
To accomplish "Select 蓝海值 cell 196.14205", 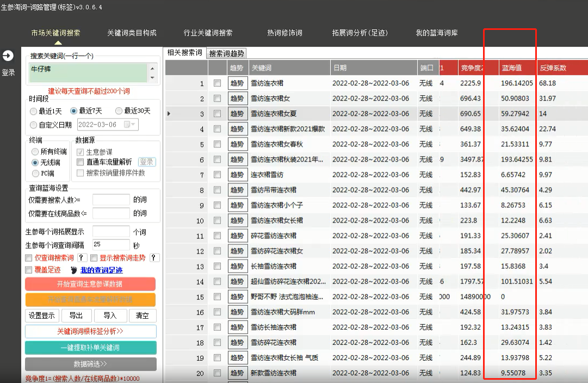I will click(517, 83).
